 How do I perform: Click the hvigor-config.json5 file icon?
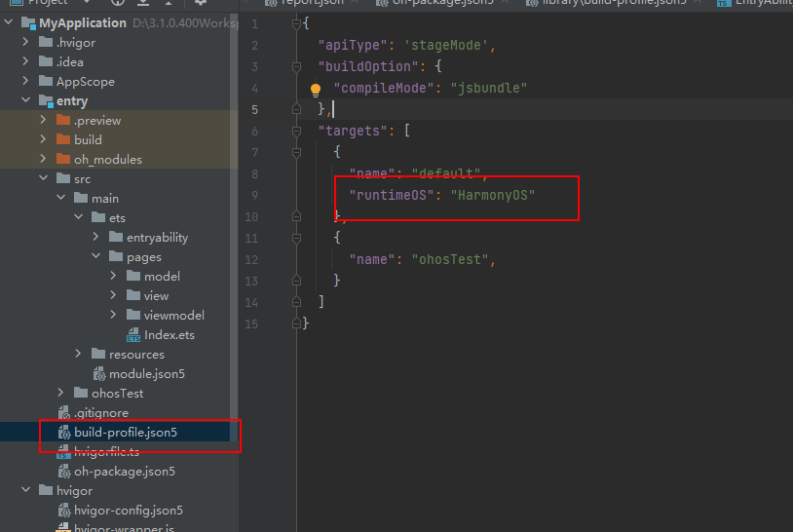[x=63, y=511]
